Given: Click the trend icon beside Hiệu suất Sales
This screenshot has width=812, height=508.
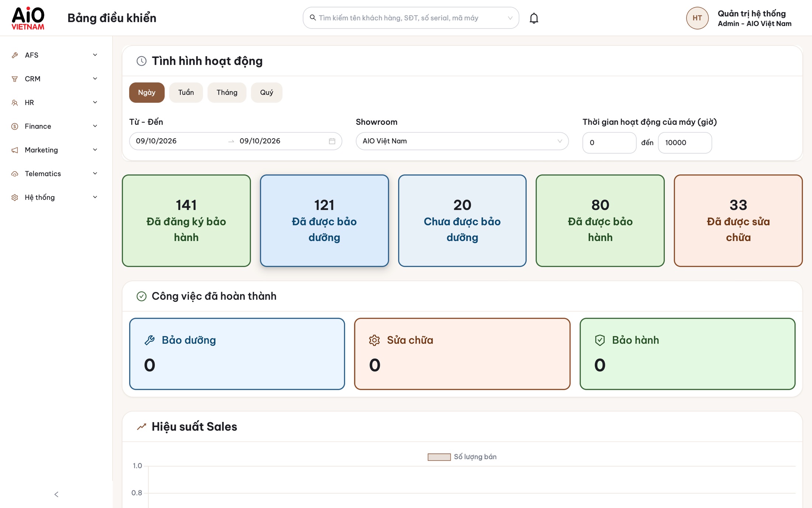Looking at the screenshot, I should pos(141,427).
